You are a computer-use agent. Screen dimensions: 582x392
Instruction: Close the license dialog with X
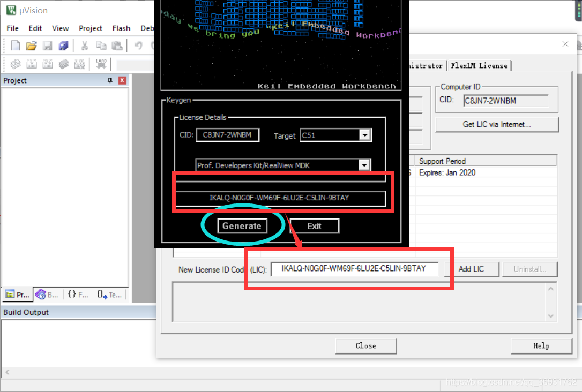(x=565, y=44)
